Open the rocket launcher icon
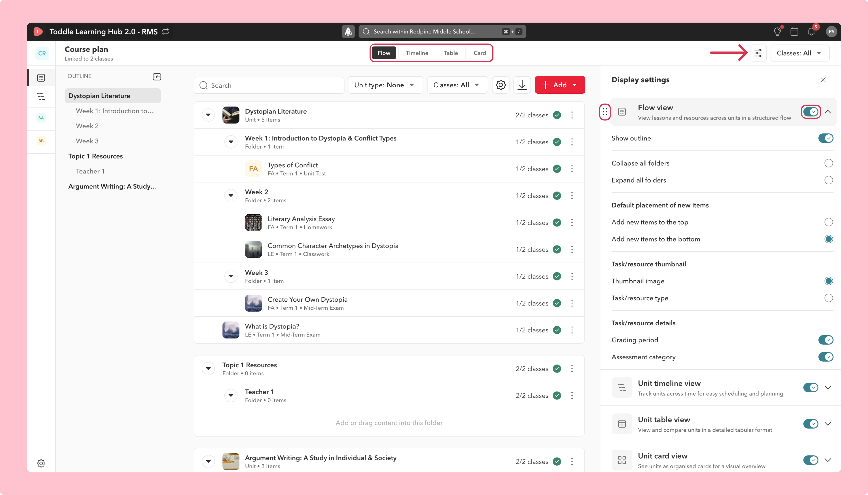 [348, 32]
